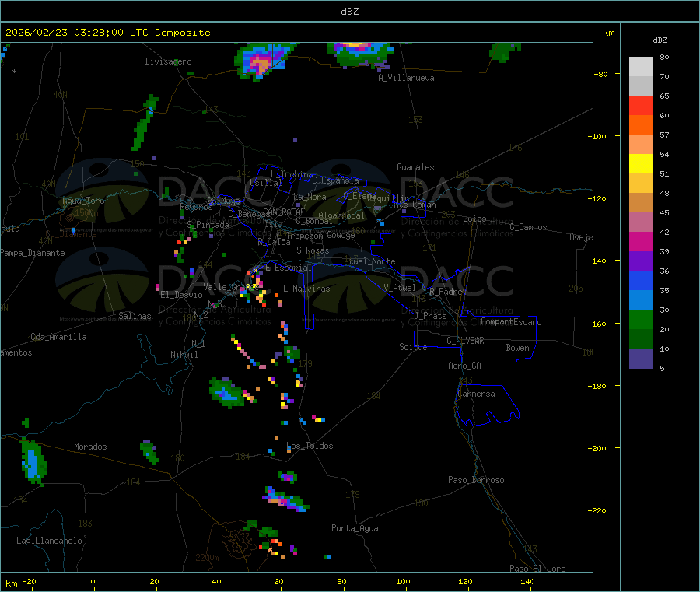Click the red 60 dBZ legend swatch
This screenshot has height=592, width=700.
tap(641, 105)
